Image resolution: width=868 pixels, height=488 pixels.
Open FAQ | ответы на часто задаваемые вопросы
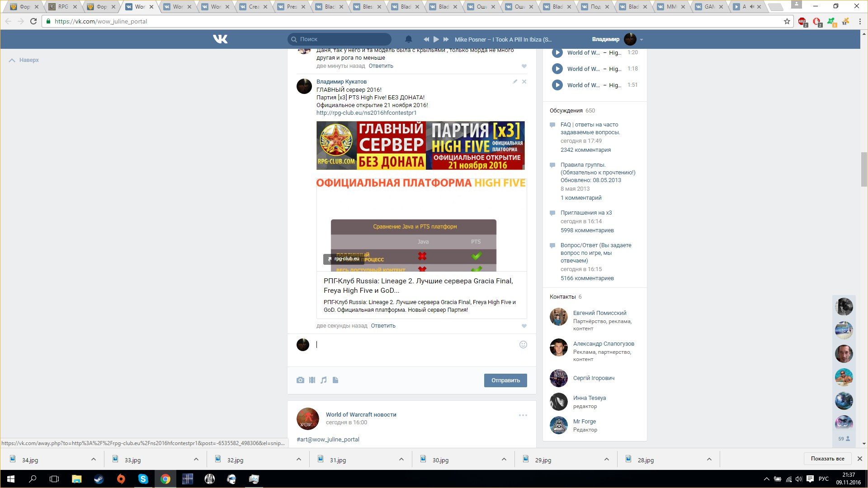coord(590,128)
